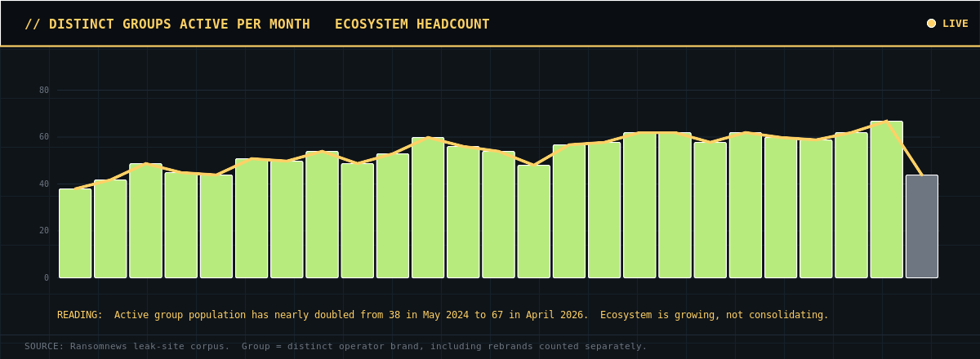Viewport: 980px width, 359px height.
Task: Click the grey partial-month bar
Action: (x=921, y=226)
